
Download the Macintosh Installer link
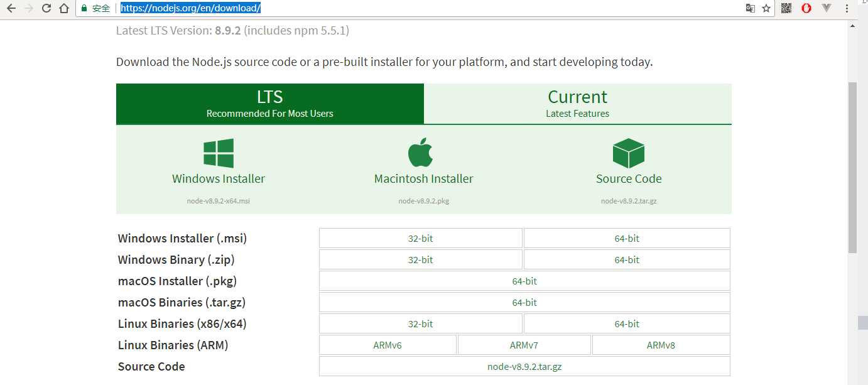click(424, 178)
